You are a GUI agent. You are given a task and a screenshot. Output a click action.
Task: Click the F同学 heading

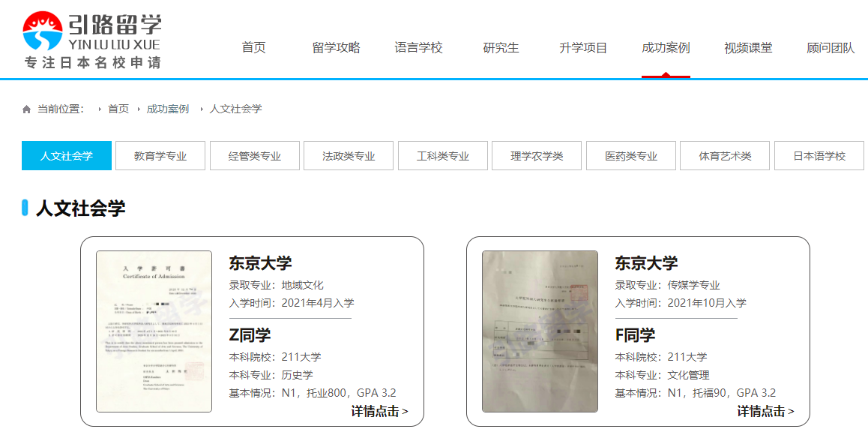coord(635,334)
